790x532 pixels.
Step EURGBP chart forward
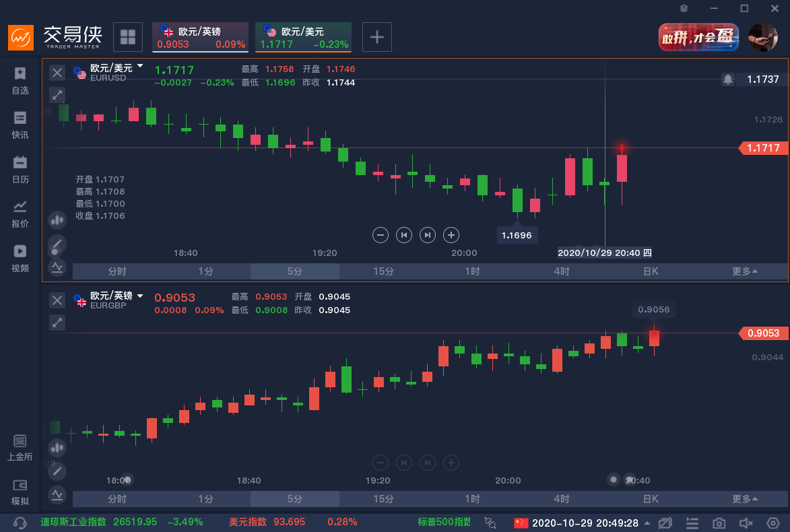(428, 463)
